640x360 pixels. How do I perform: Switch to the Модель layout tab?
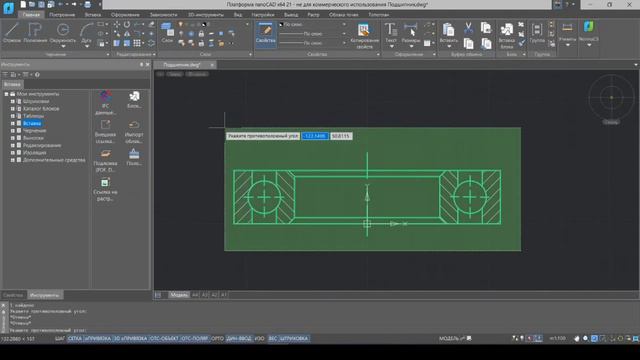(x=179, y=295)
